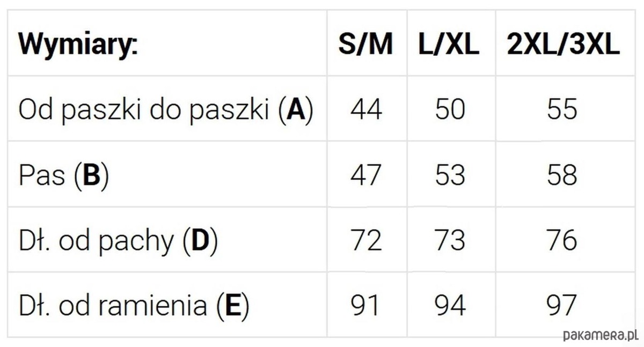
Task: Click the Pas (B) row label
Action: click(63, 176)
